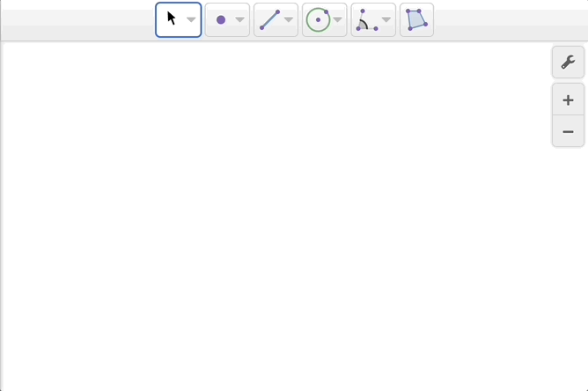588x391 pixels.
Task: Open the Angle tool dropdown arrow
Action: click(x=386, y=20)
